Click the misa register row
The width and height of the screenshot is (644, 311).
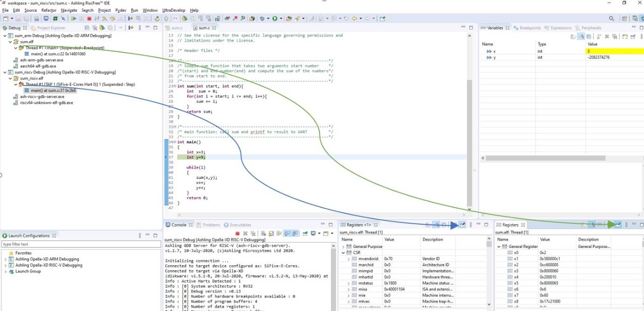tap(413, 289)
